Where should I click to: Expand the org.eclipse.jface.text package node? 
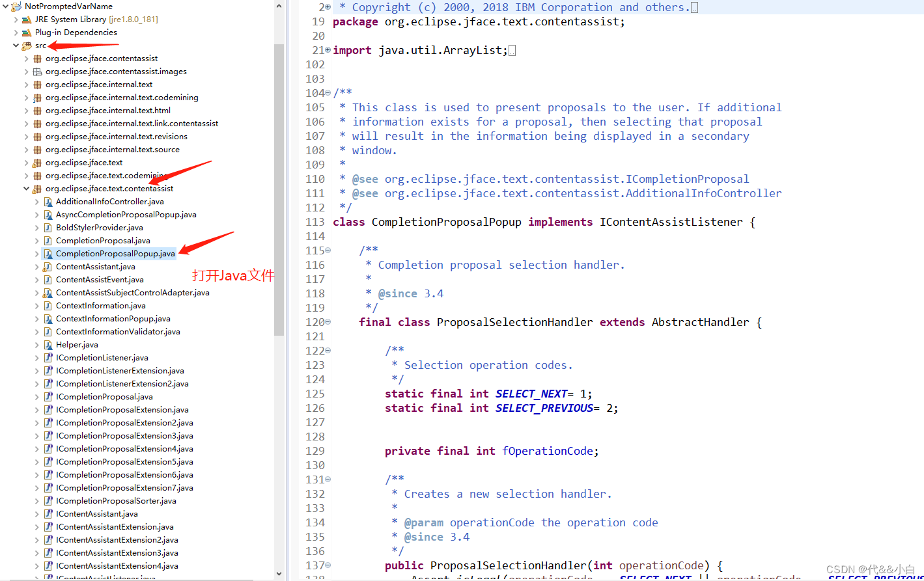click(26, 163)
